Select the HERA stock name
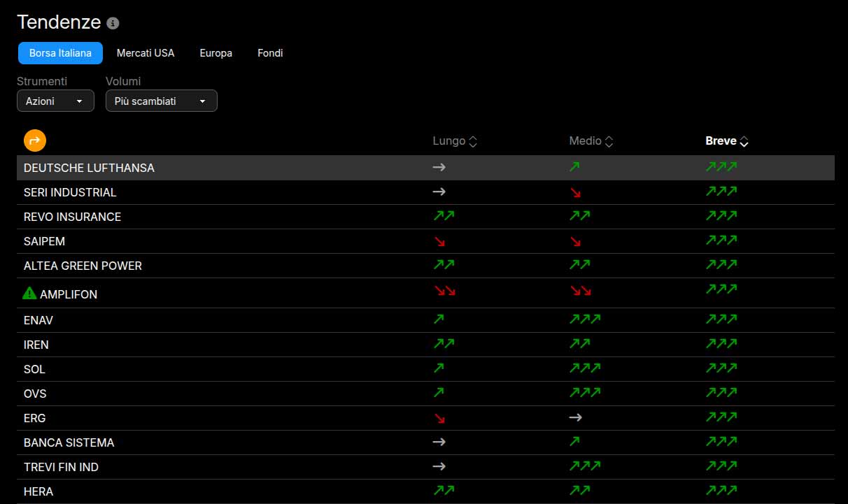The image size is (848, 504). tap(38, 491)
